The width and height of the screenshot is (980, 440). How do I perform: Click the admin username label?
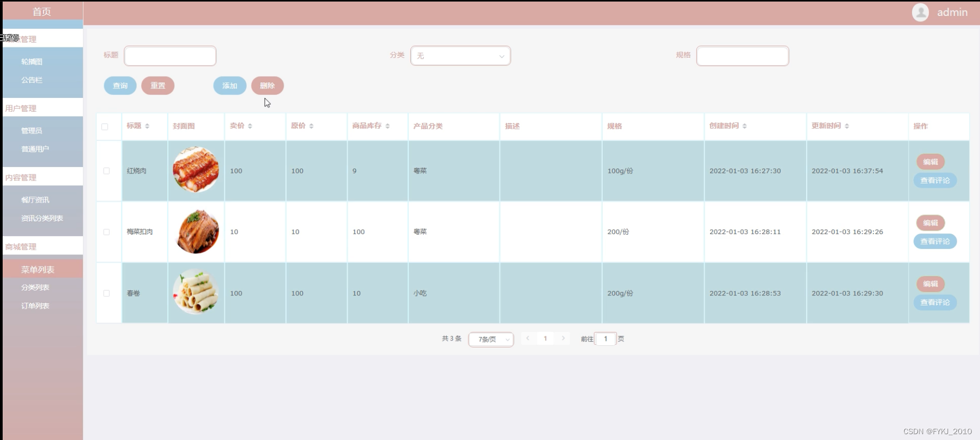click(952, 12)
